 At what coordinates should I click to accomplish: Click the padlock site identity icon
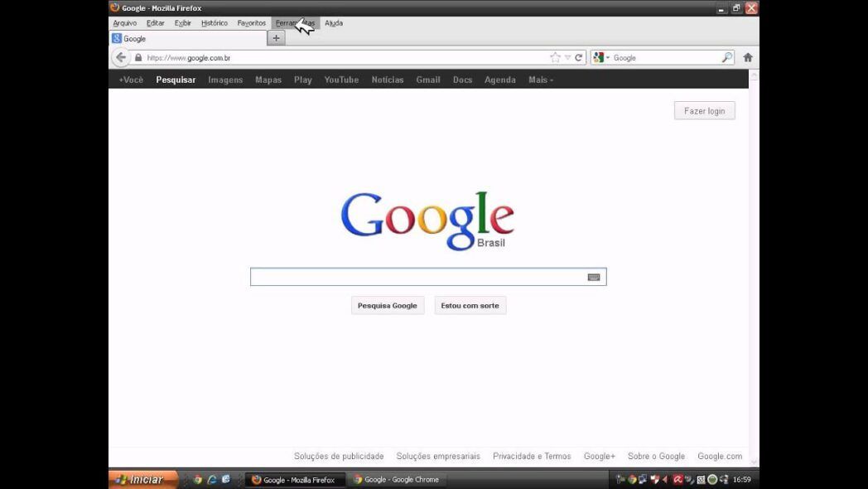[138, 57]
